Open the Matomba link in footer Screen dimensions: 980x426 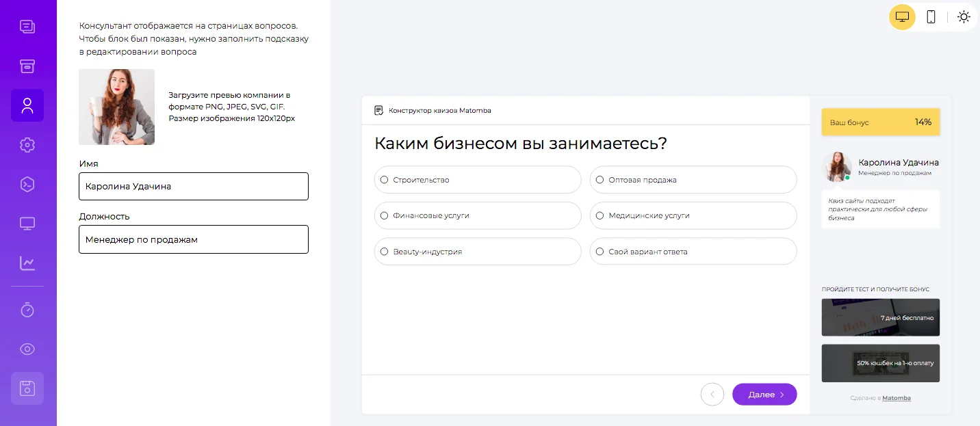point(897,398)
